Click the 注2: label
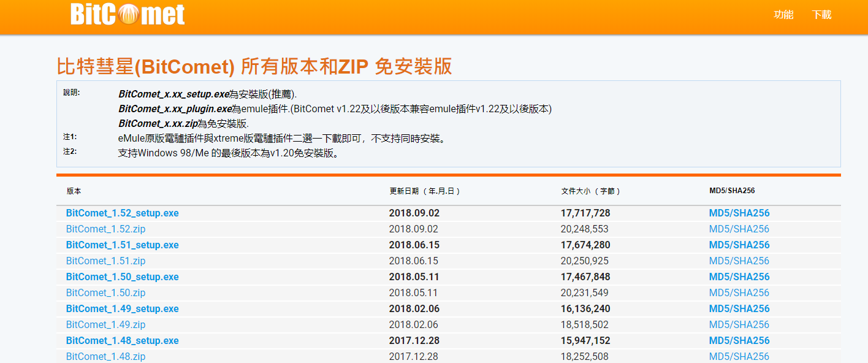The width and height of the screenshot is (868, 363). coord(70,151)
